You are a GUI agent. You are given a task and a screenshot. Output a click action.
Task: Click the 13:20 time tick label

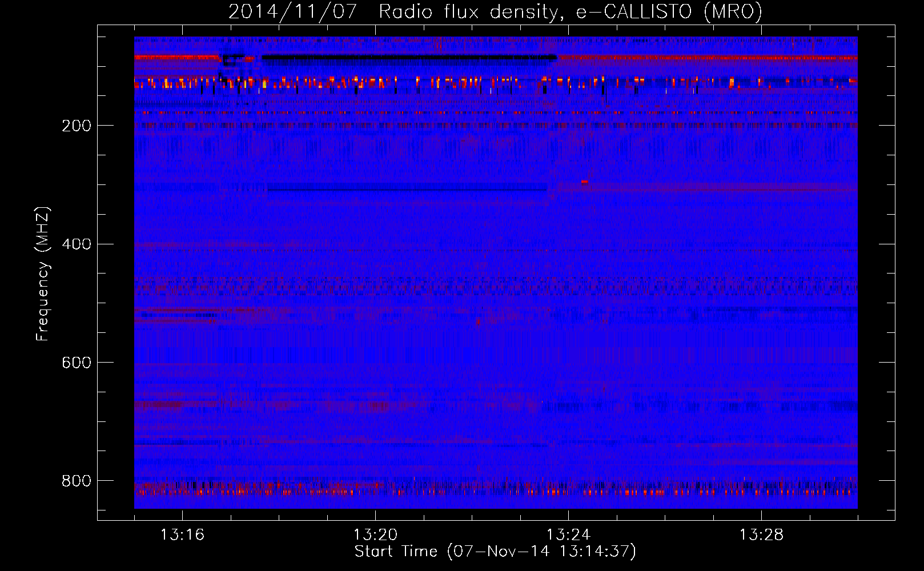[x=375, y=535]
